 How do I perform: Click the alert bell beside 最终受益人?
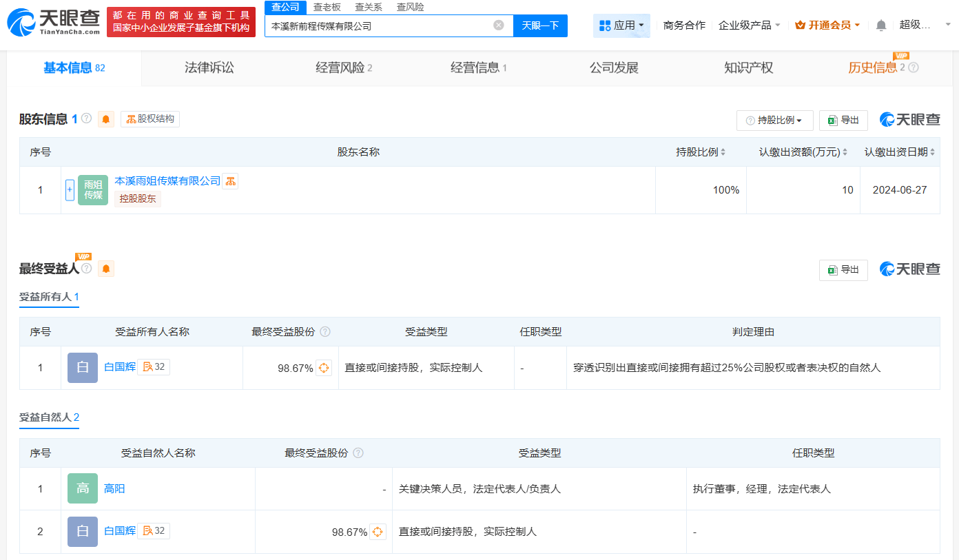[106, 269]
